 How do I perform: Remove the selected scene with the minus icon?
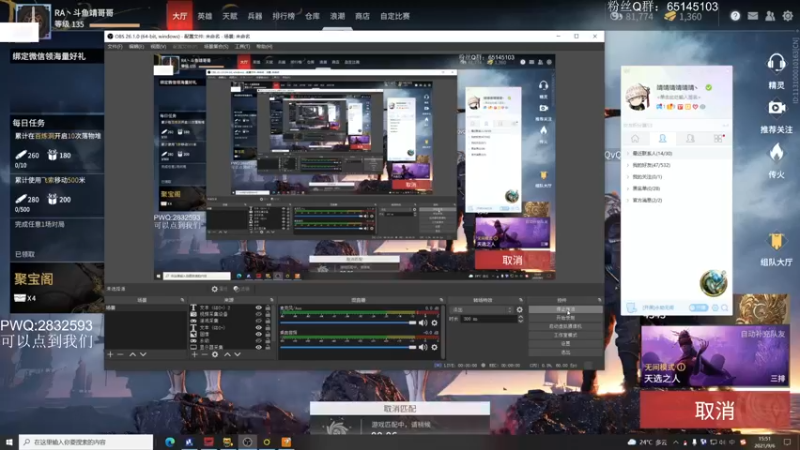(120, 354)
